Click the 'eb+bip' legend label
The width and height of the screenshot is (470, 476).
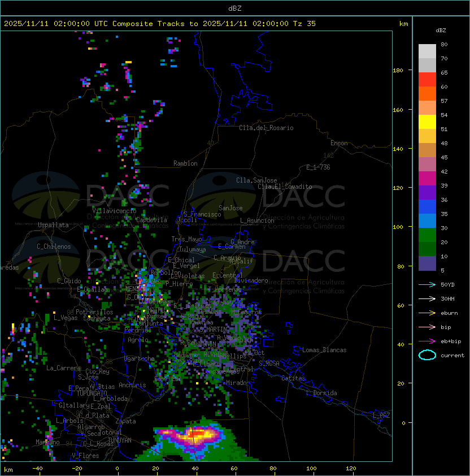click(451, 341)
